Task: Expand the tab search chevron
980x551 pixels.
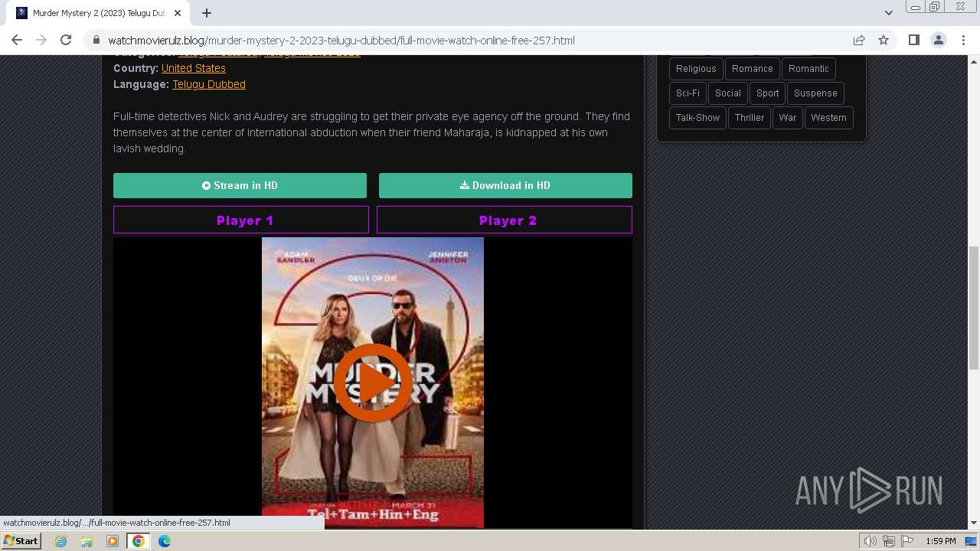Action: point(888,13)
